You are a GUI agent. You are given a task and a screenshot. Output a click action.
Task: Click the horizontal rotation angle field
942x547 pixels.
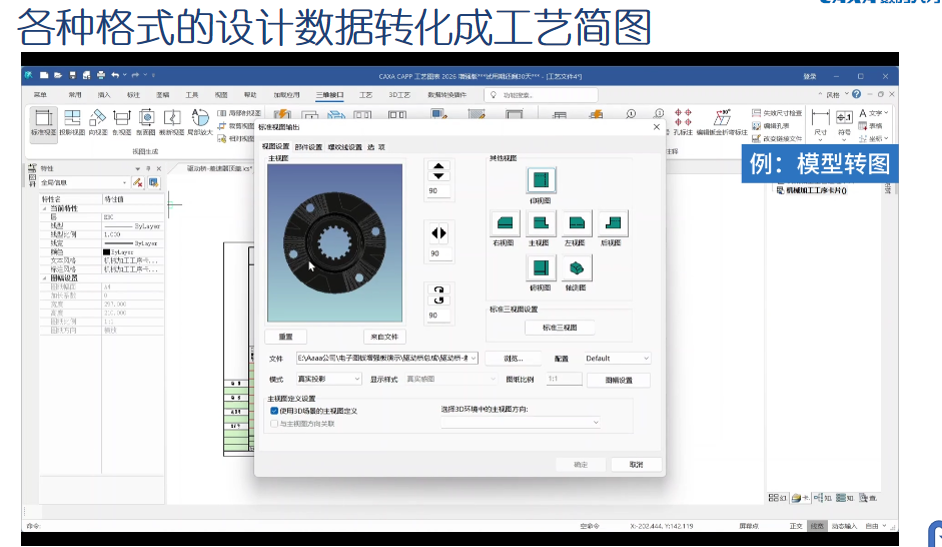(439, 253)
